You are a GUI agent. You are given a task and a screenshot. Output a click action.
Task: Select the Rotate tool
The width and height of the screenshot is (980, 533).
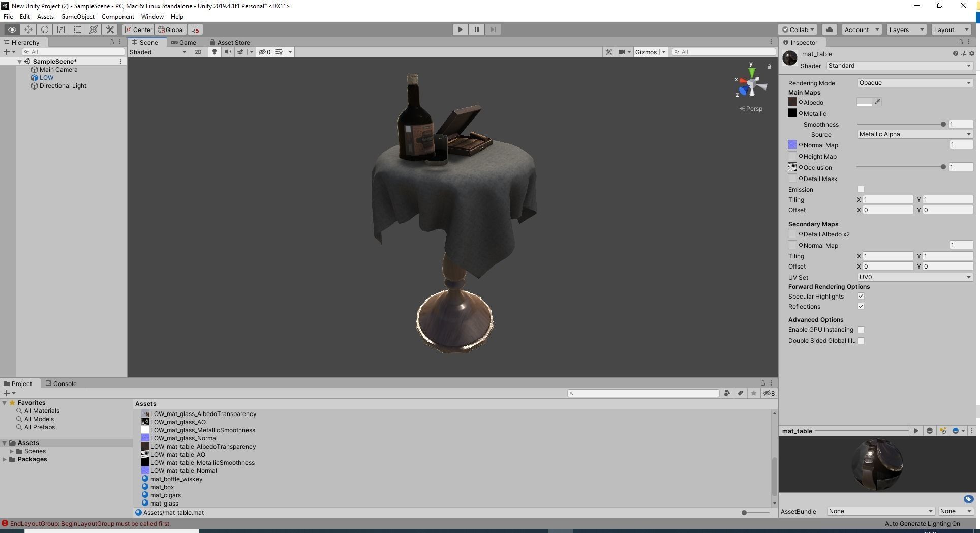[45, 29]
